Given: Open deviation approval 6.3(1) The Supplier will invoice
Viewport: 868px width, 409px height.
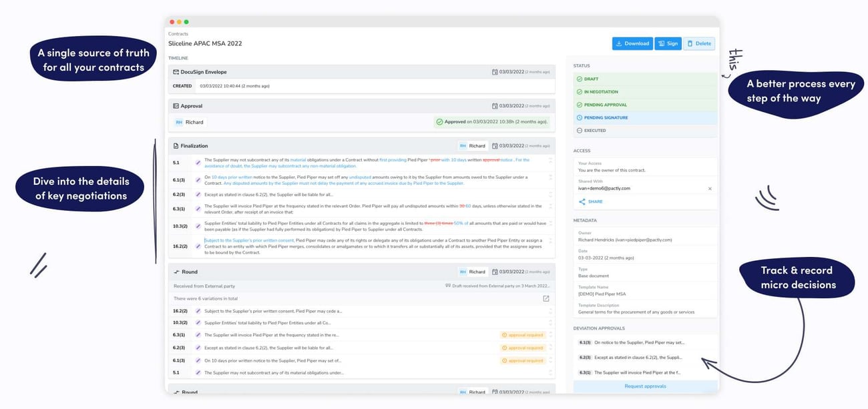Looking at the screenshot, I should click(x=645, y=373).
